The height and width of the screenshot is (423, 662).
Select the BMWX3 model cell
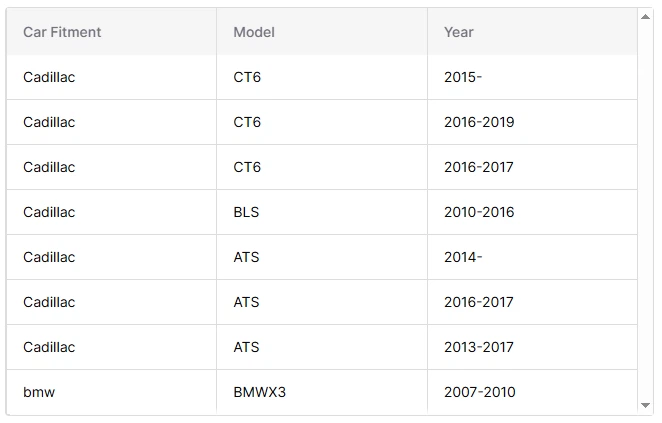pyautogui.click(x=259, y=392)
